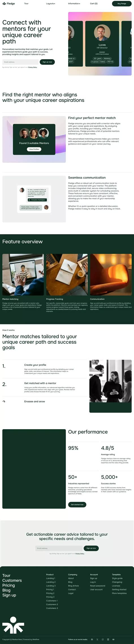This screenshot has height=644, width=134.
Task: Click the Fledge logo in the header
Action: tap(8, 4)
